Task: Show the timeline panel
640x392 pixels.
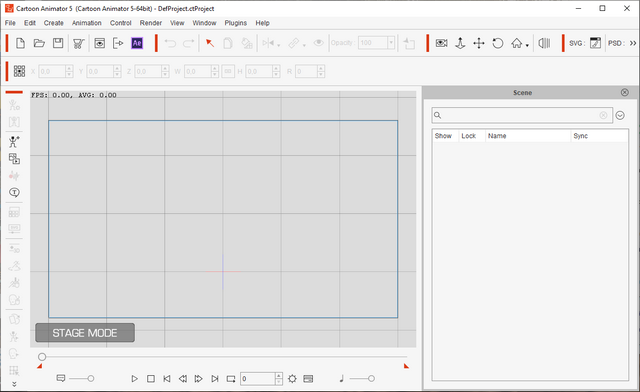Action: [x=308, y=379]
